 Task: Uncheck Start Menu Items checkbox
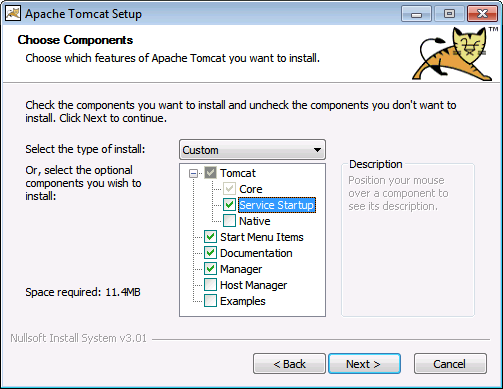(x=210, y=237)
